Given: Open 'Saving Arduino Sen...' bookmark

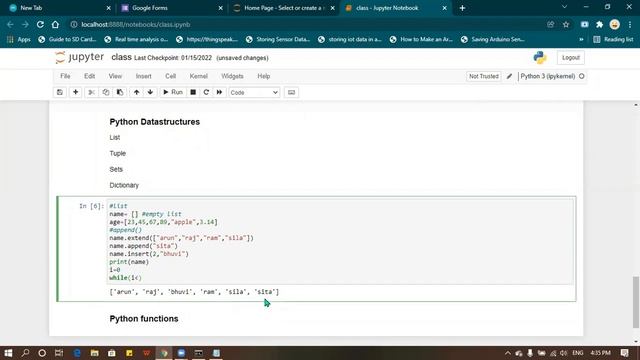Looking at the screenshot, I should (492, 40).
